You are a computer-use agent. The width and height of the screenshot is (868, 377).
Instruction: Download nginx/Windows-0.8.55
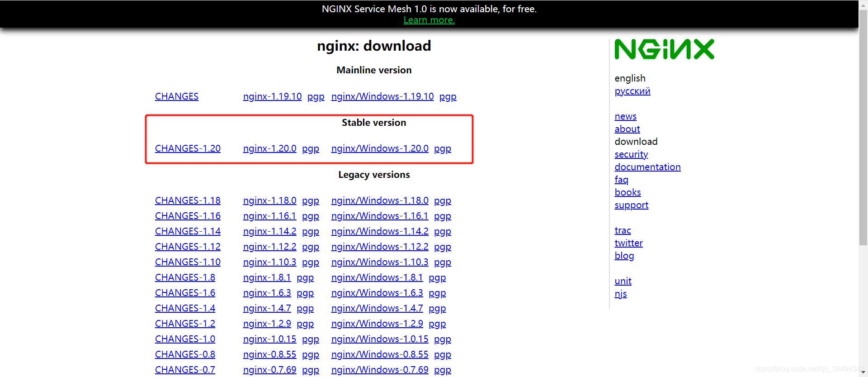tap(380, 354)
